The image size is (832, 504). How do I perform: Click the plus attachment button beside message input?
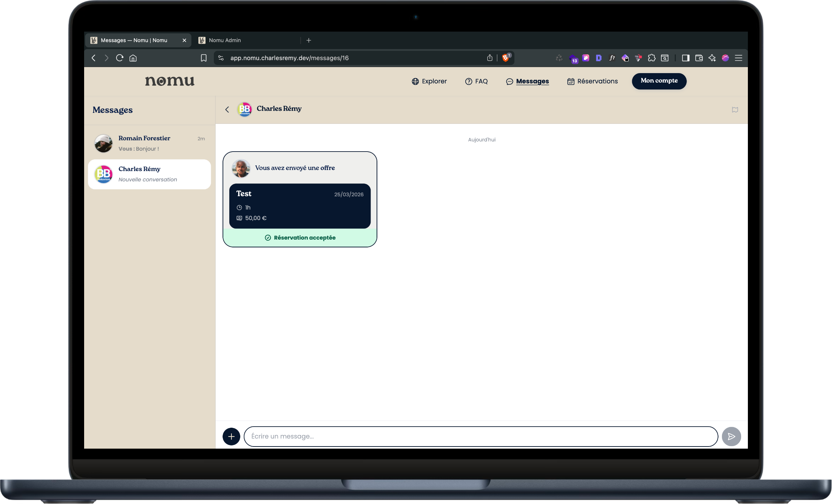[231, 436]
